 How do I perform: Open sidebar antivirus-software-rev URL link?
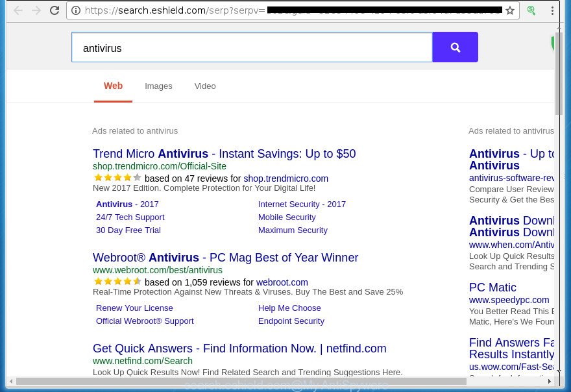click(x=511, y=178)
